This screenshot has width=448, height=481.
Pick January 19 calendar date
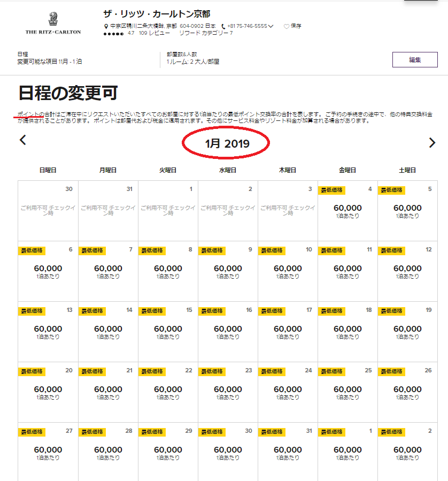point(407,332)
